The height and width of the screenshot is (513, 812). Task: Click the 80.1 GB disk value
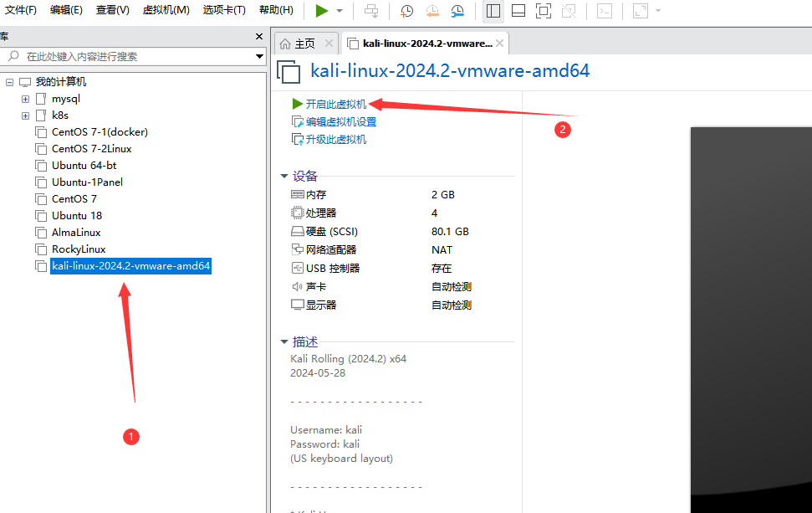pyautogui.click(x=450, y=231)
